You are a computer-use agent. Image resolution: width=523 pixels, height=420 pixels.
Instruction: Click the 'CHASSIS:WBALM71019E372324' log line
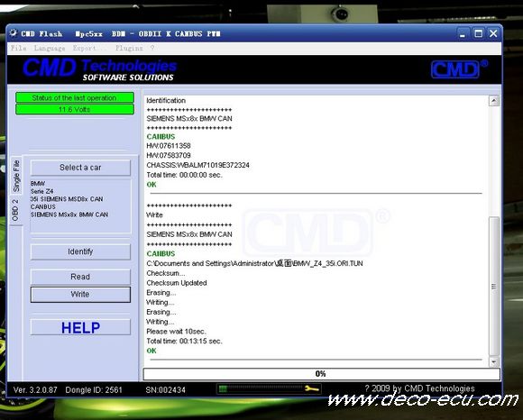197,165
